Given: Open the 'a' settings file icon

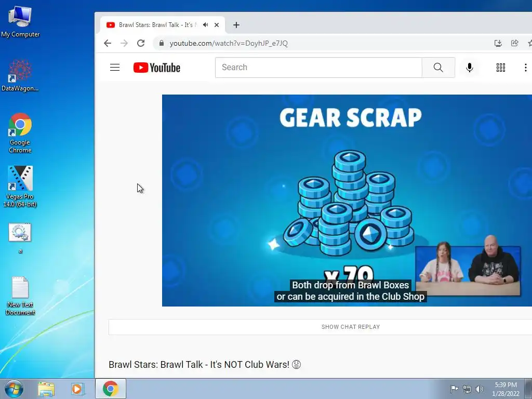Looking at the screenshot, I should [x=20, y=238].
